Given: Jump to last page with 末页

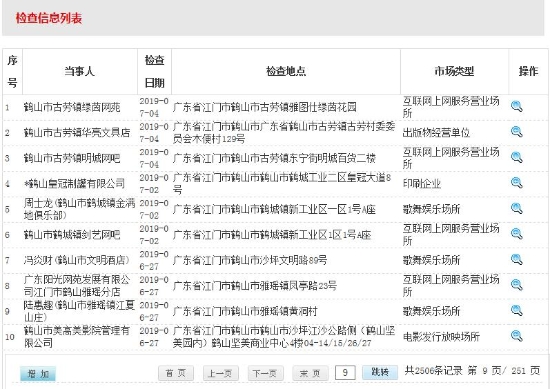Looking at the screenshot, I should point(310,373).
